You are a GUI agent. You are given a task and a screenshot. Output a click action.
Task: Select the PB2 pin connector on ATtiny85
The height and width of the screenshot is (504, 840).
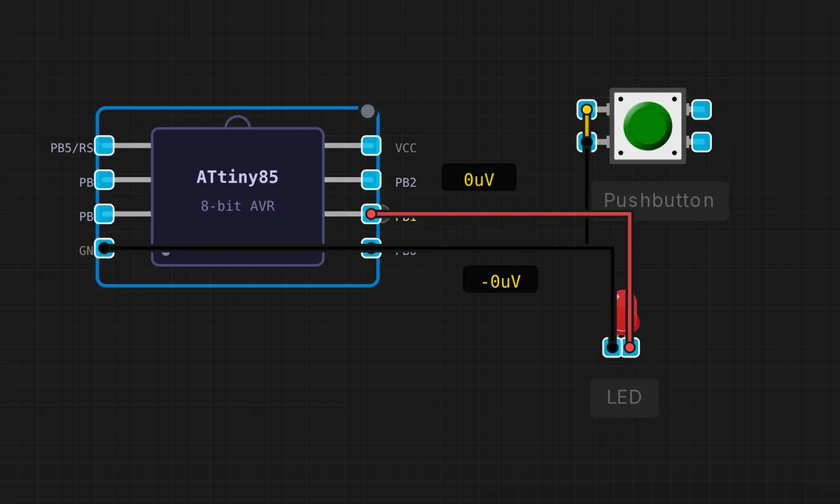(370, 180)
